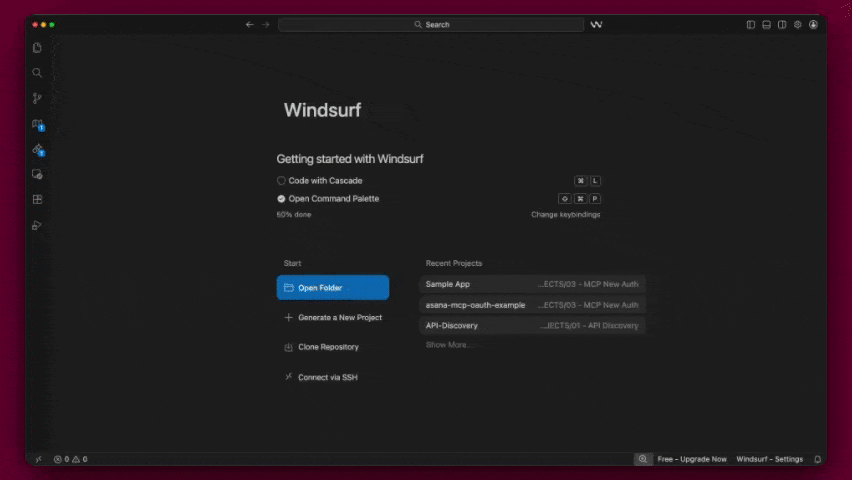This screenshot has height=480, width=852.
Task: Open the badged book-style icon in the sidebar
Action: pyautogui.click(x=37, y=124)
